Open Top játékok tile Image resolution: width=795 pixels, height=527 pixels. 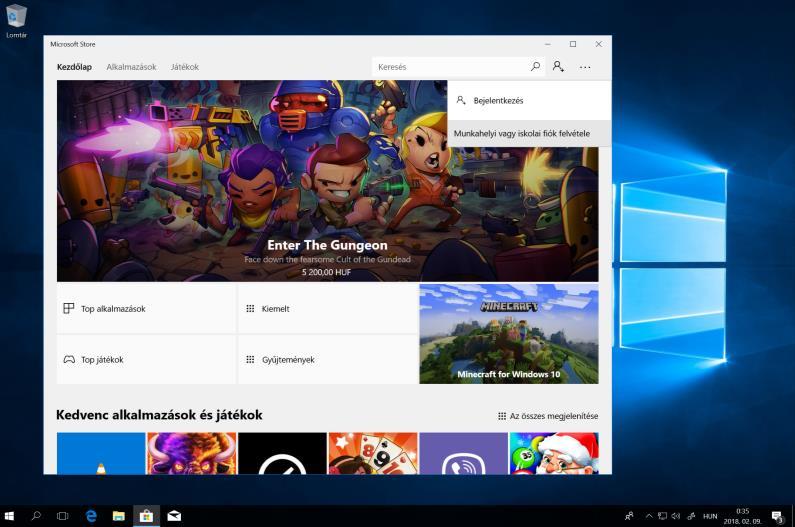coord(146,359)
